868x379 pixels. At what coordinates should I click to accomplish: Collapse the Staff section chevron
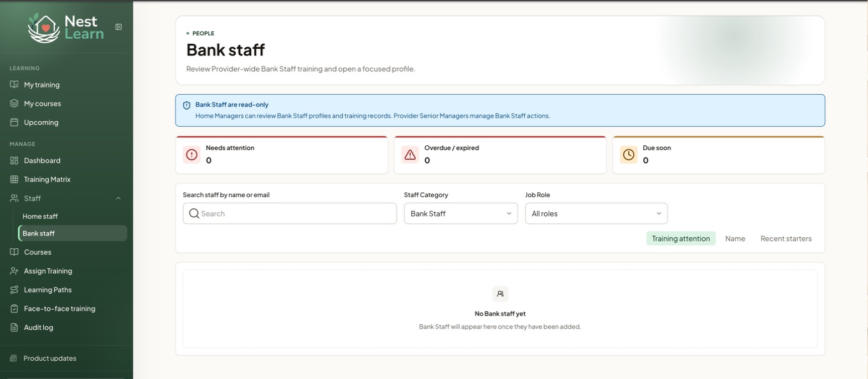[x=118, y=198]
